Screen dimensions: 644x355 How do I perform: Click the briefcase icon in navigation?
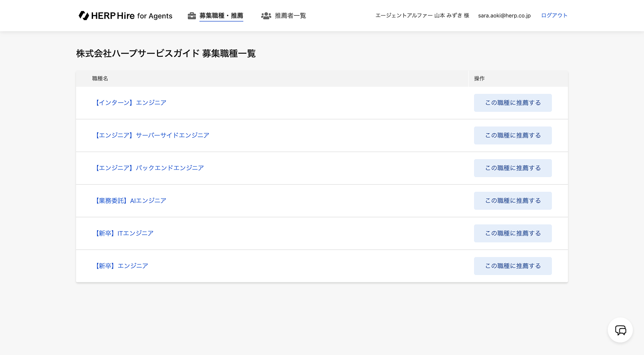(192, 16)
